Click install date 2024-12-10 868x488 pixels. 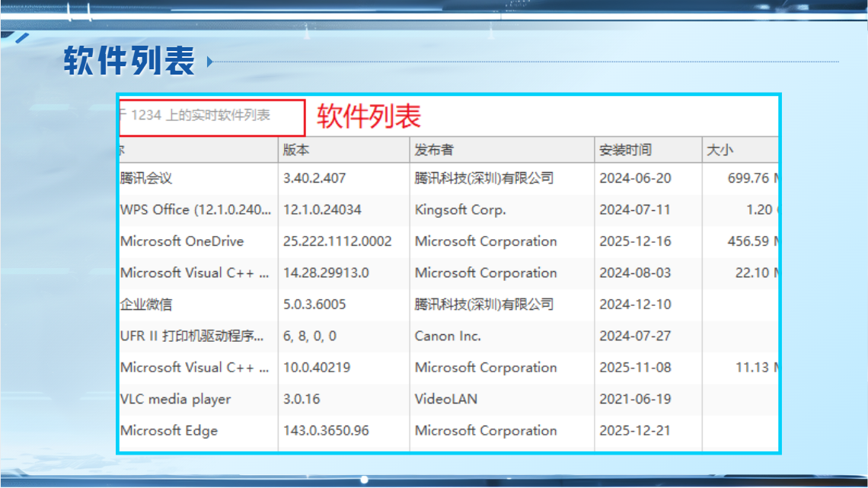(x=635, y=305)
